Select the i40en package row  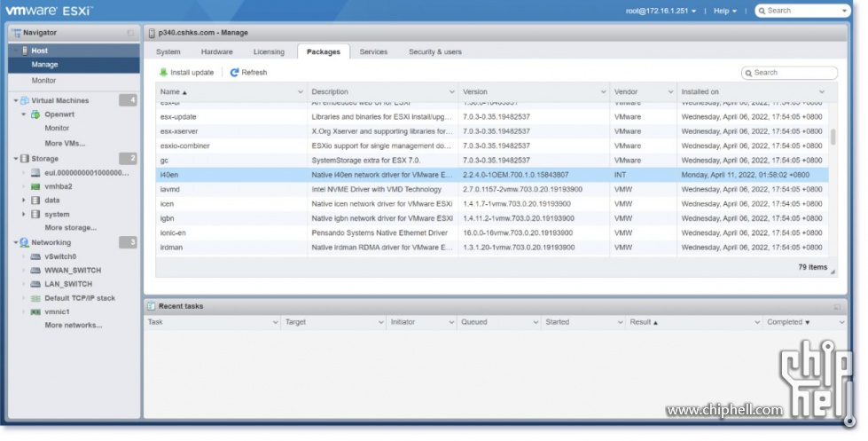492,175
